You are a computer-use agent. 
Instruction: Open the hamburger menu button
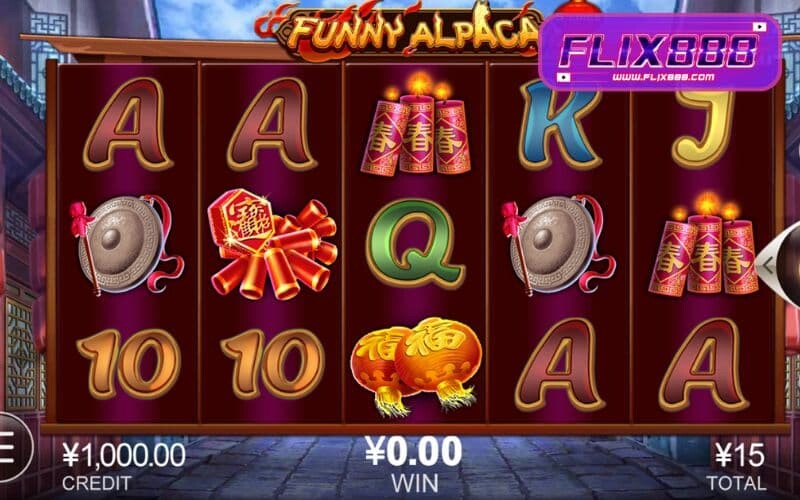13,448
